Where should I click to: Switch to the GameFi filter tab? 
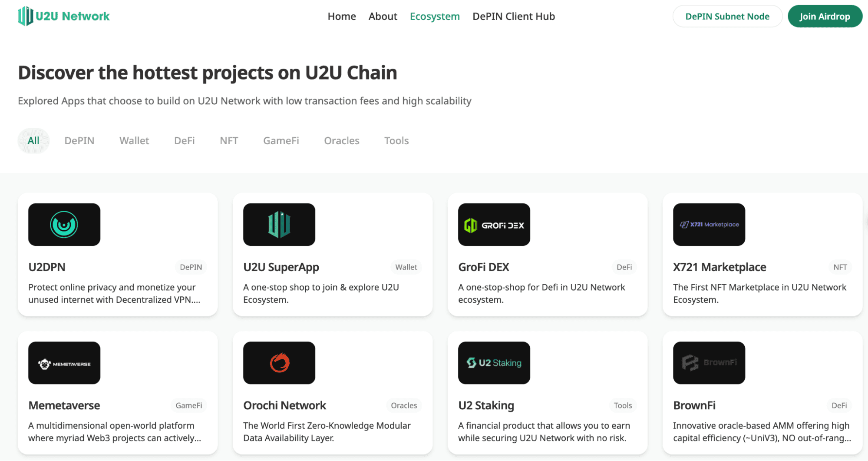281,141
